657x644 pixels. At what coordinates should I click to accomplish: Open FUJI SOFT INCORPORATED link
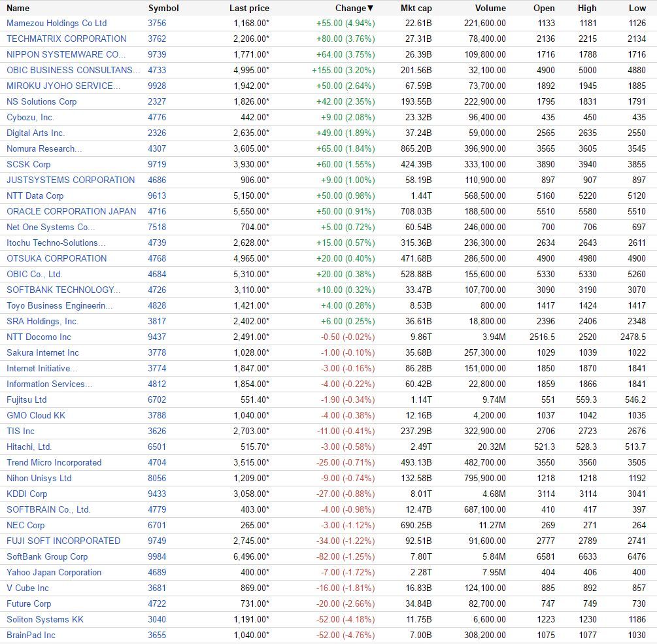(x=63, y=541)
